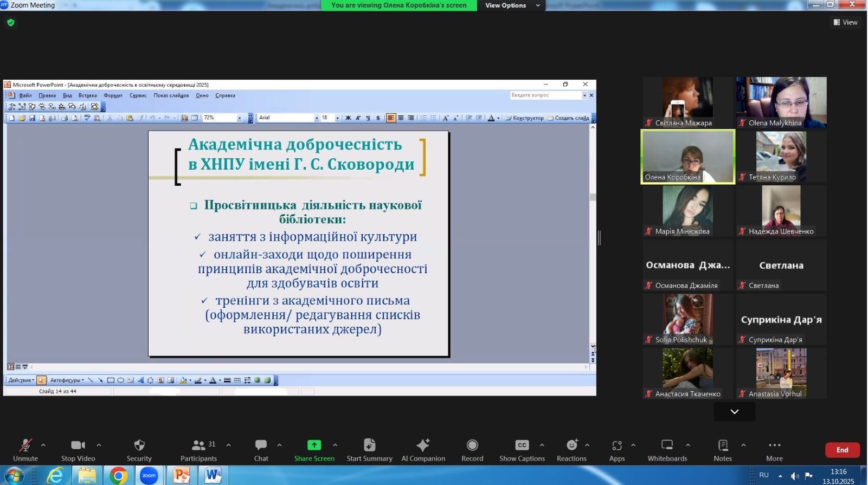The width and height of the screenshot is (868, 485).
Task: Open the Notes tool
Action: (722, 450)
